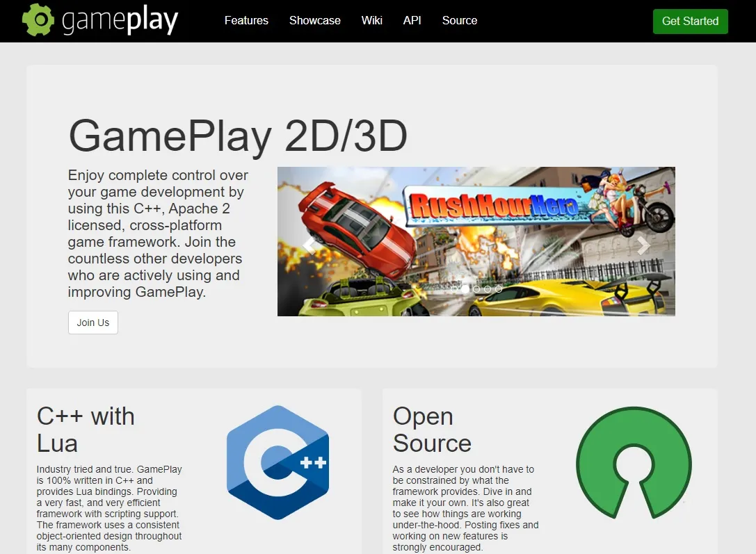The height and width of the screenshot is (554, 756).
Task: Select the fifth carousel indicator dot
Action: [x=499, y=289]
